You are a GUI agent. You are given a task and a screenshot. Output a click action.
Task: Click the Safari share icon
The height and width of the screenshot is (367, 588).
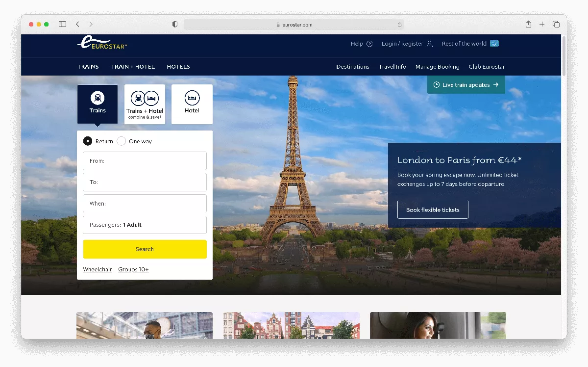point(528,24)
